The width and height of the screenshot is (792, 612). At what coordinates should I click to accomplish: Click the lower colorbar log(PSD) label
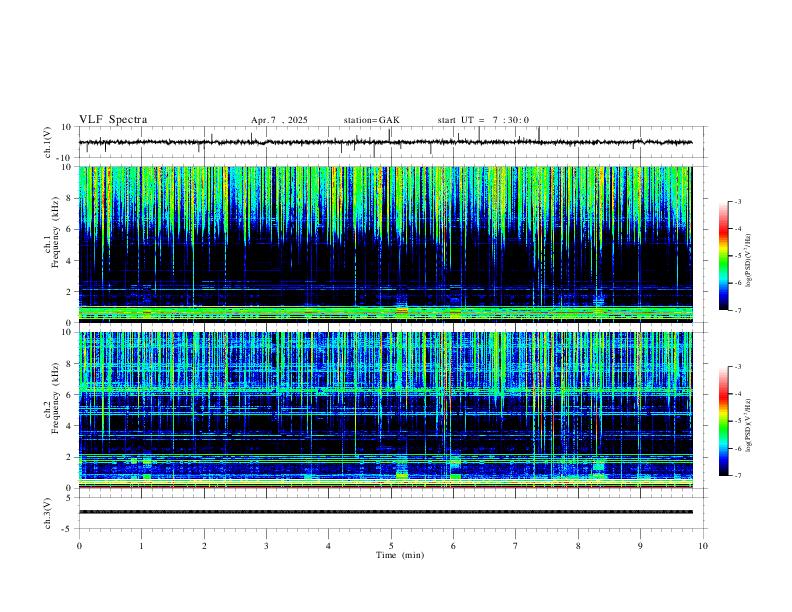point(749,426)
